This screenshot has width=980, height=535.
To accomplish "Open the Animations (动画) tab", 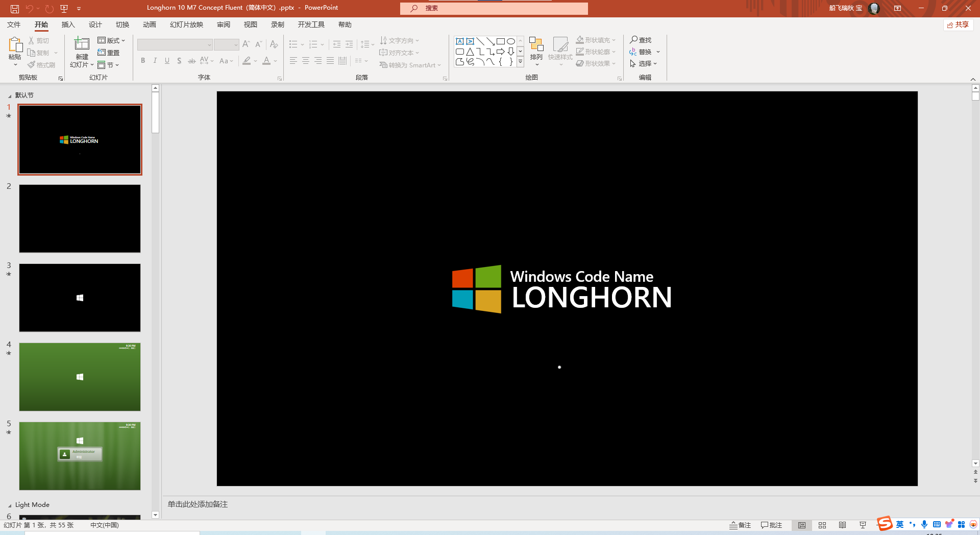I will coord(149,25).
